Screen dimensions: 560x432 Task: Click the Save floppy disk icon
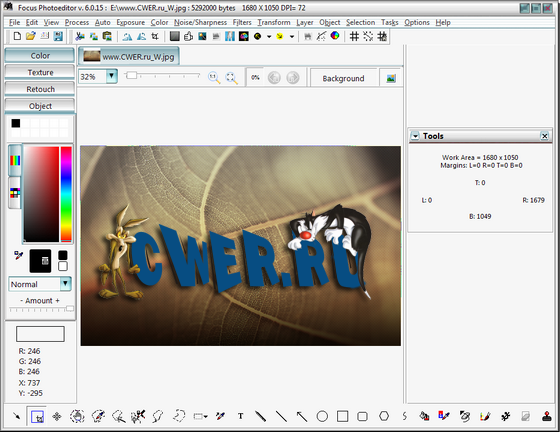pos(58,36)
